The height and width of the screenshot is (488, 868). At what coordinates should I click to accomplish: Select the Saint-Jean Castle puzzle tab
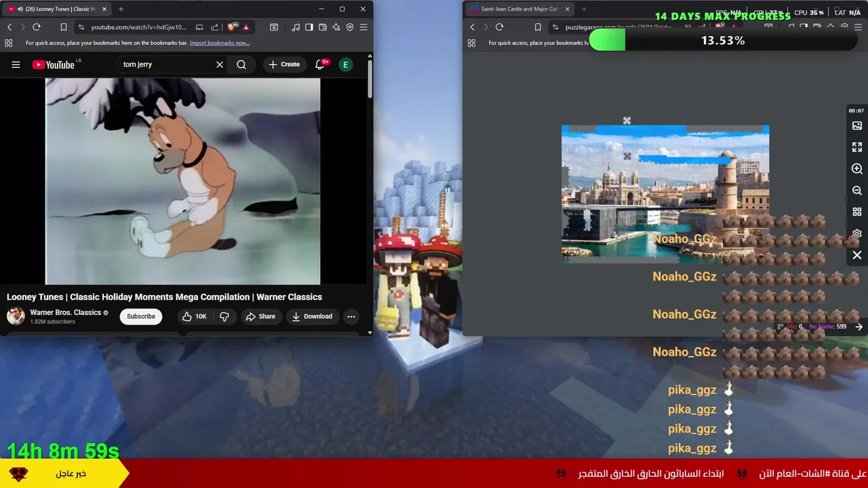pos(520,9)
